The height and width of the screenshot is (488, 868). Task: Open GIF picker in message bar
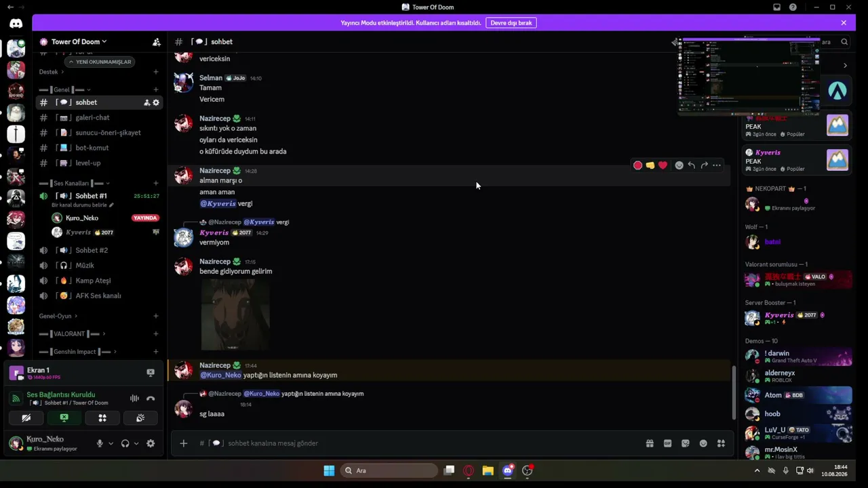pyautogui.click(x=668, y=443)
